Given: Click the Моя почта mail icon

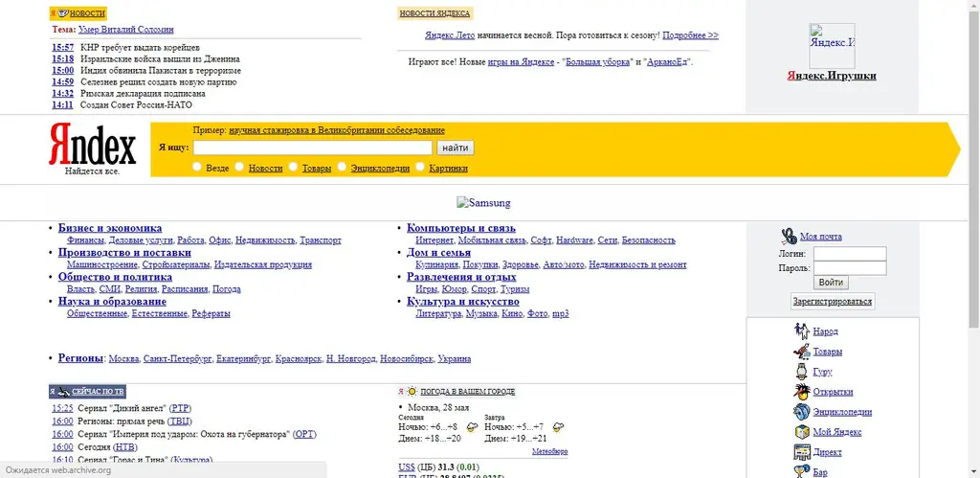Looking at the screenshot, I should tap(789, 236).
